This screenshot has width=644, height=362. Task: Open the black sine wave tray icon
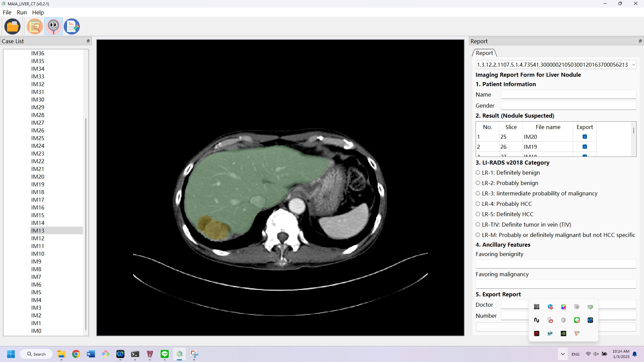click(x=537, y=320)
